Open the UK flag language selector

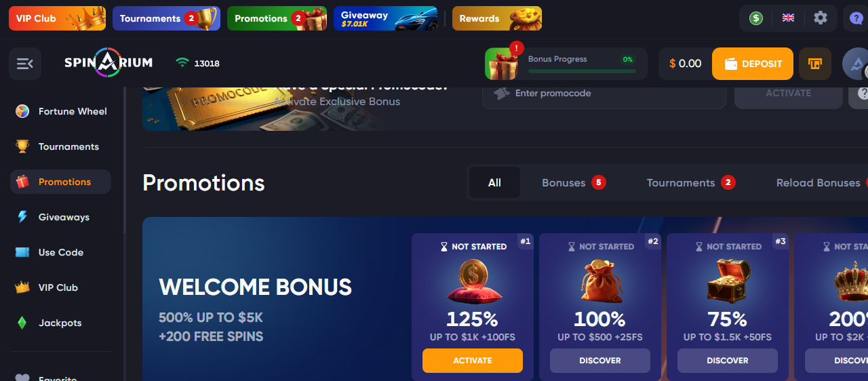tap(788, 18)
